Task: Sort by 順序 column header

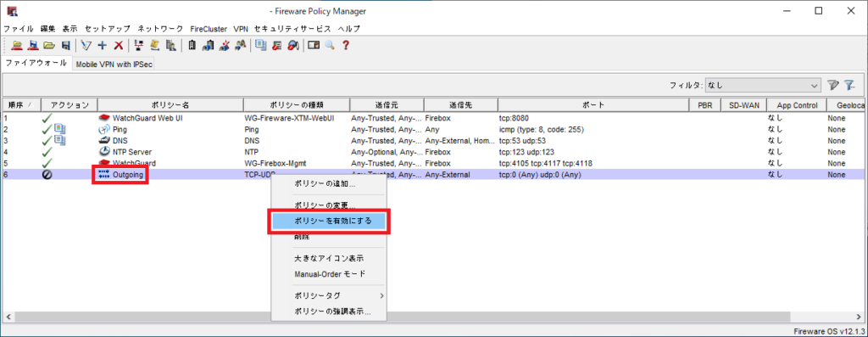Action: (x=21, y=104)
